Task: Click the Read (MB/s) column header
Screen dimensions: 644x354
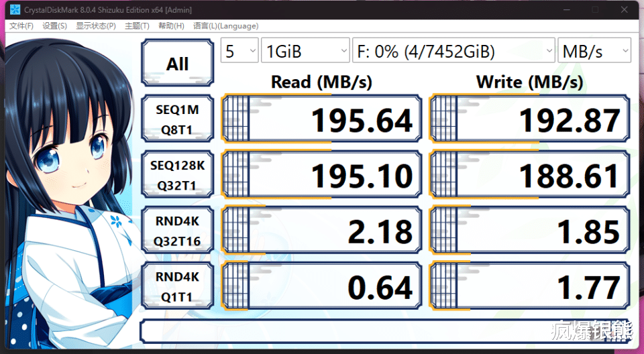Action: (x=321, y=82)
